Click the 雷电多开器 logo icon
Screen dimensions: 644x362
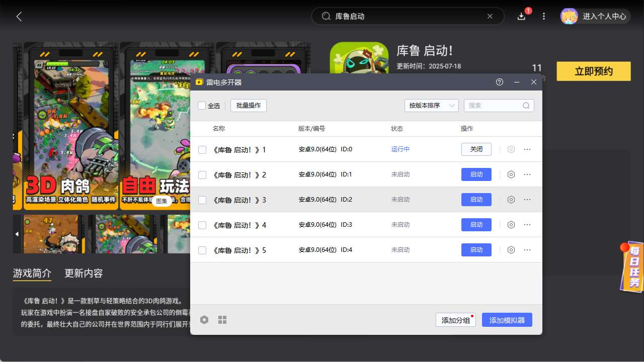pos(199,82)
